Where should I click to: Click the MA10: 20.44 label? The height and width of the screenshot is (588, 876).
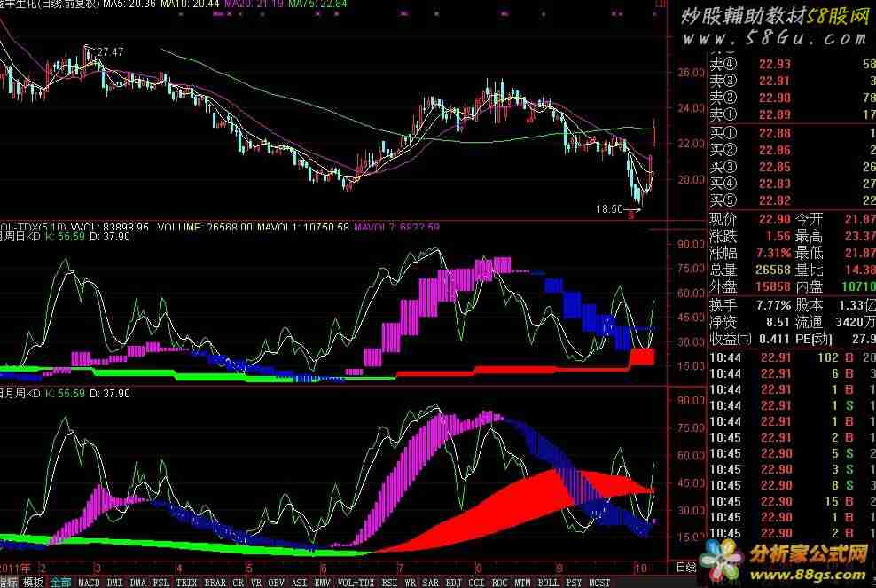(x=190, y=4)
